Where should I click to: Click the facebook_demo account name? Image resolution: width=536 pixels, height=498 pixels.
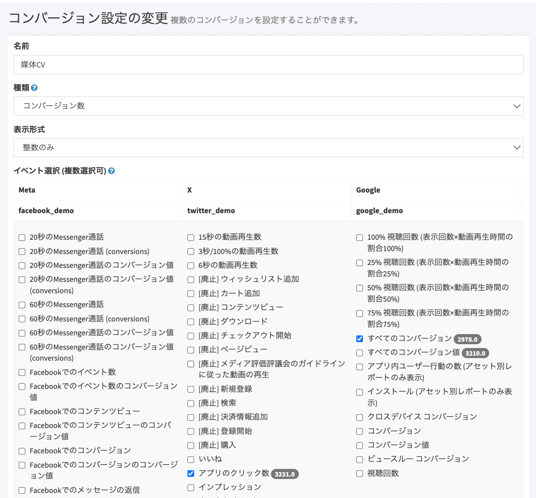click(x=46, y=211)
